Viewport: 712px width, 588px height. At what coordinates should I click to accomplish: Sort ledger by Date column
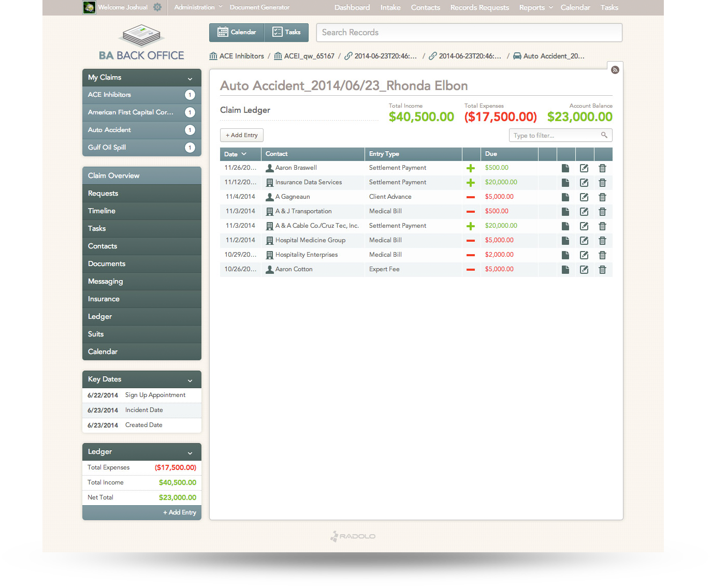(x=236, y=154)
